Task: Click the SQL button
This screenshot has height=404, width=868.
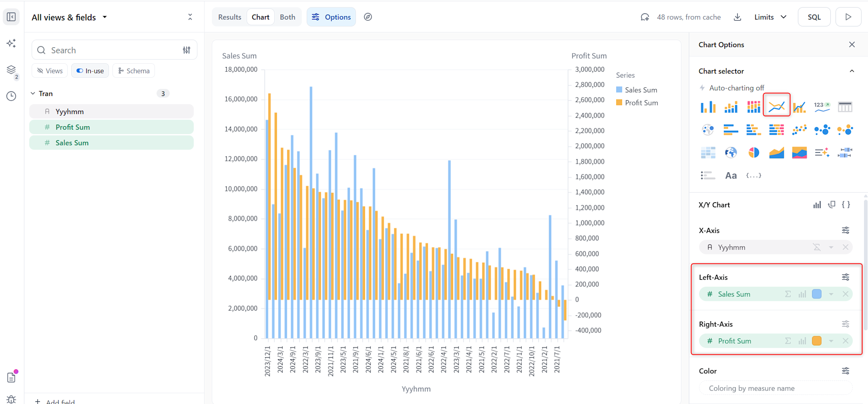Action: pos(814,17)
